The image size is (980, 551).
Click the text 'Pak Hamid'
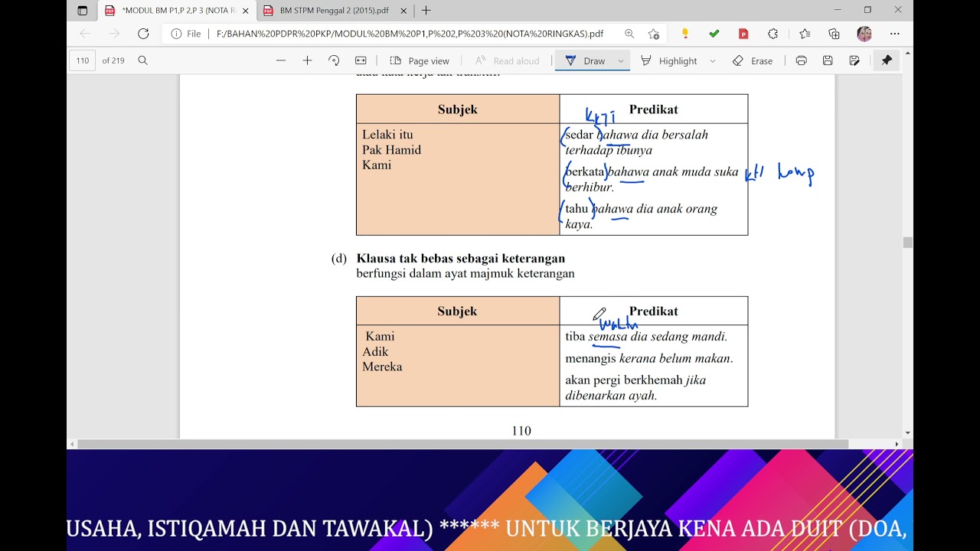click(391, 150)
